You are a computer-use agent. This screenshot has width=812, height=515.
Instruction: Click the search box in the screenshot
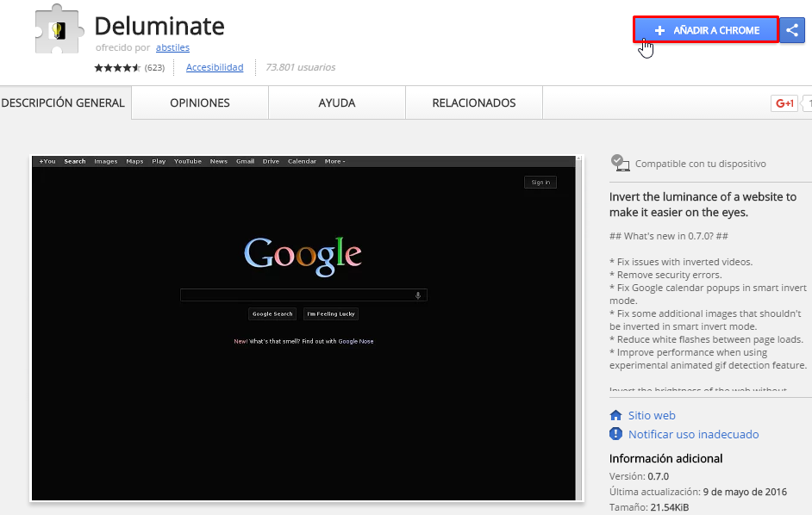point(303,295)
